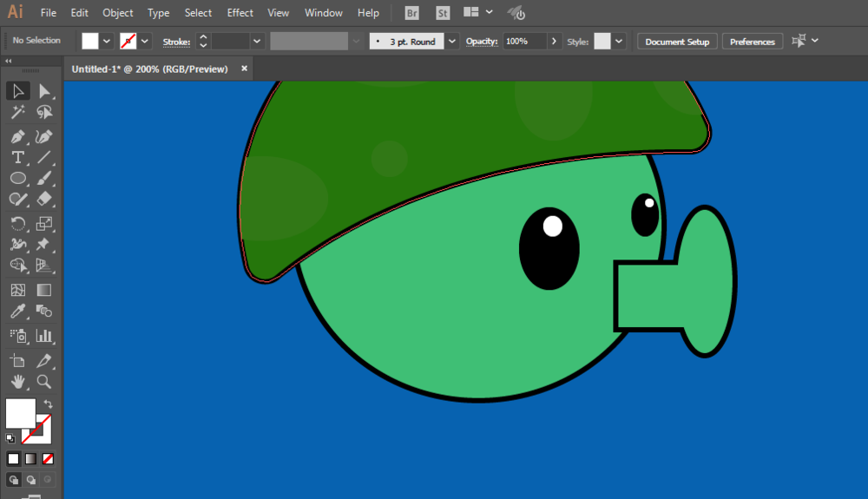
Task: Set paint mode to Gradient
Action: click(x=30, y=458)
